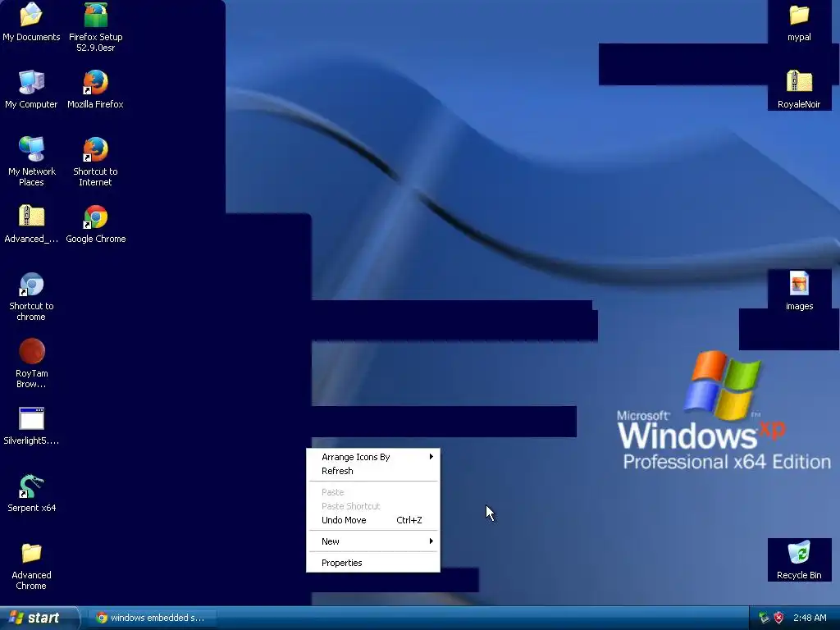This screenshot has width=840, height=630.
Task: Click the greyed-out Paste menu entry
Action: coord(373,492)
